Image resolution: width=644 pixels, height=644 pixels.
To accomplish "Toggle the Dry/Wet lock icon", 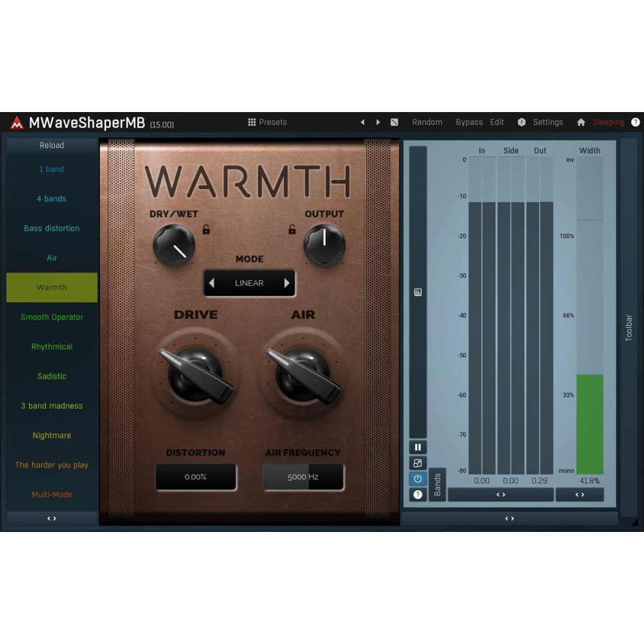I will click(x=206, y=229).
